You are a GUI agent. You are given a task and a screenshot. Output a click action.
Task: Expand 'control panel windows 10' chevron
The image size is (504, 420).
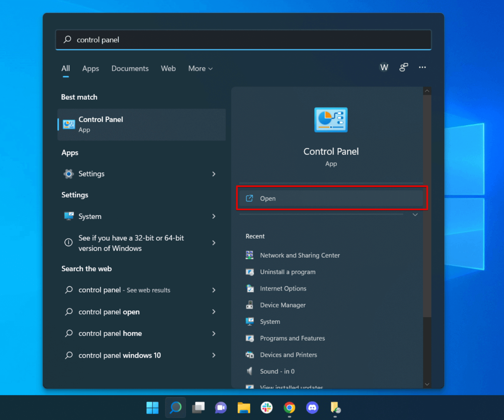click(214, 355)
